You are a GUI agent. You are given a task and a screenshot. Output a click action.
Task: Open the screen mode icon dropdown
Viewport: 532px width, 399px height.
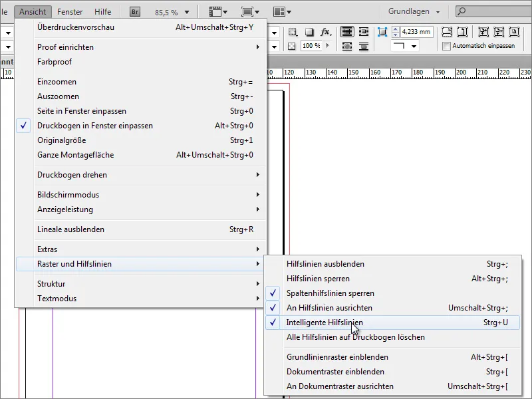(250, 12)
